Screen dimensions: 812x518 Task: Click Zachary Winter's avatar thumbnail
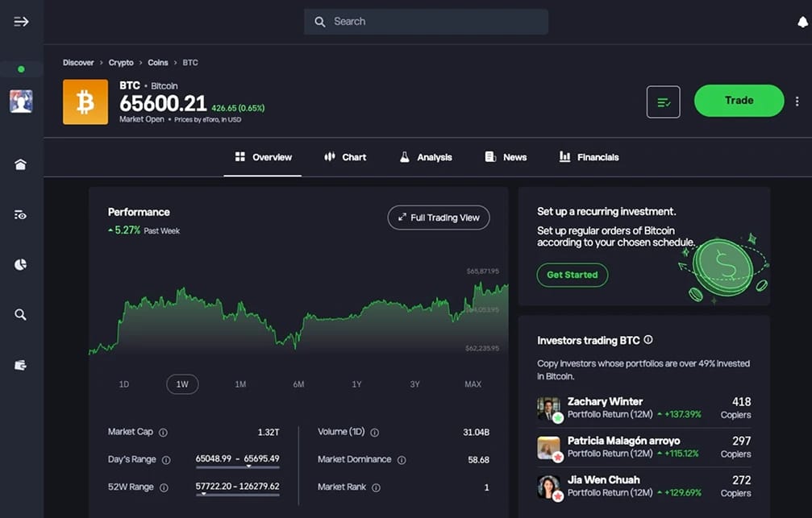[x=549, y=408]
